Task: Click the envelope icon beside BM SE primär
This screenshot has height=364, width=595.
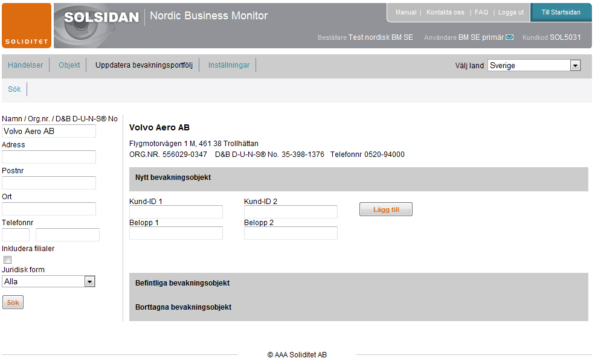Action: tap(510, 37)
